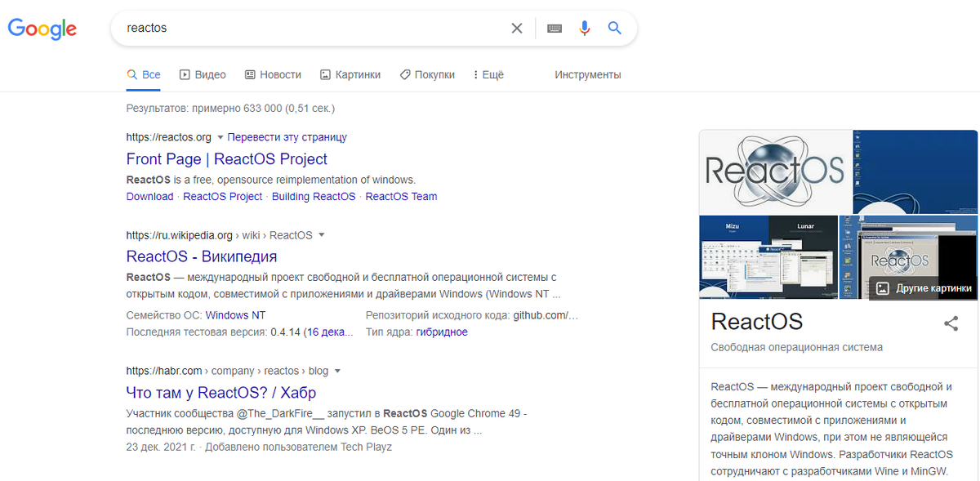
Task: Expand dropdown arrow next to reactos.org URL
Action: pos(220,137)
